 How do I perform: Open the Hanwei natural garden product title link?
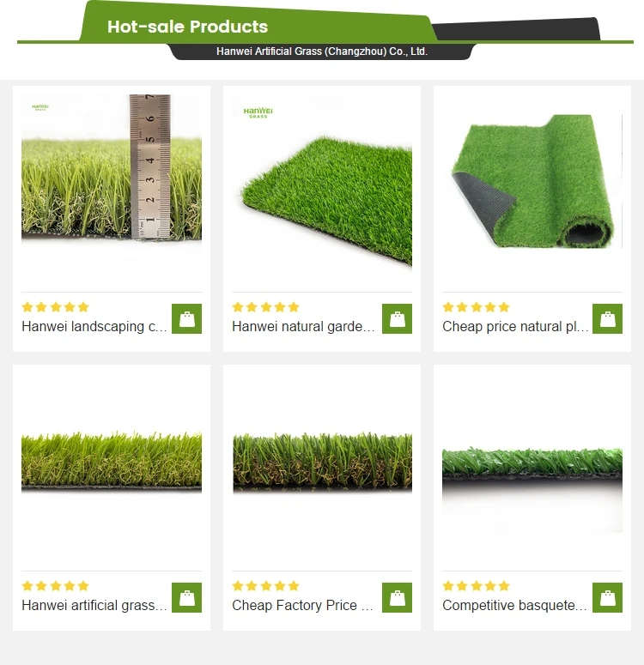[303, 327]
